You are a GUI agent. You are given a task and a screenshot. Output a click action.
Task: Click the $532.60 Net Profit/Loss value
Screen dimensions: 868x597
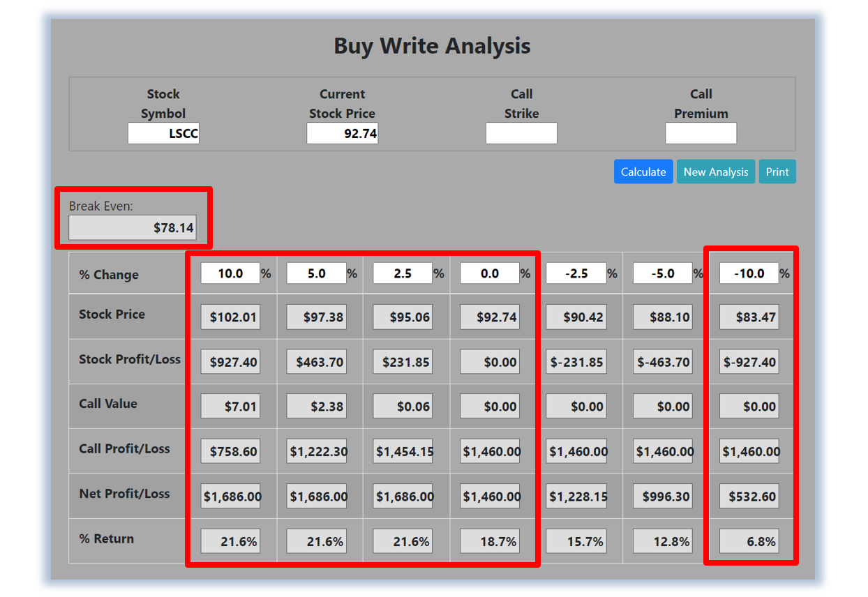coord(749,497)
